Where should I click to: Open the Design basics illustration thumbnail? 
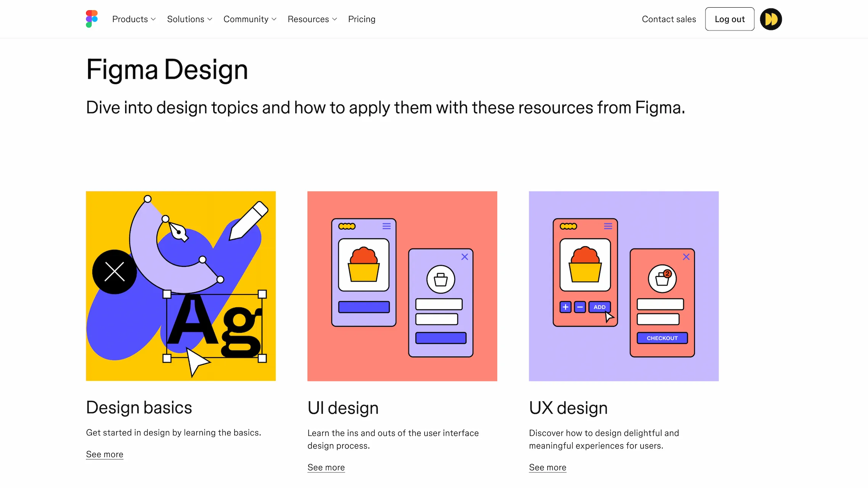pos(181,286)
